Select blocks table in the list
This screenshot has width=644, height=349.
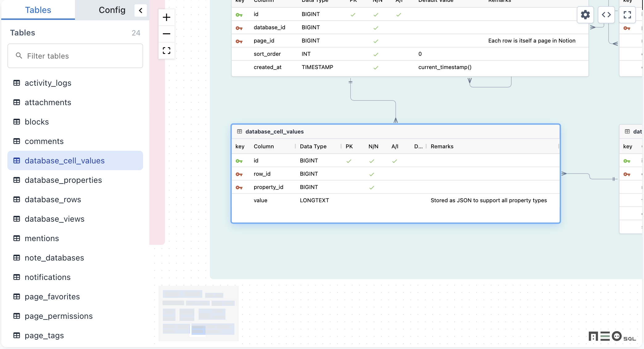(x=75, y=122)
